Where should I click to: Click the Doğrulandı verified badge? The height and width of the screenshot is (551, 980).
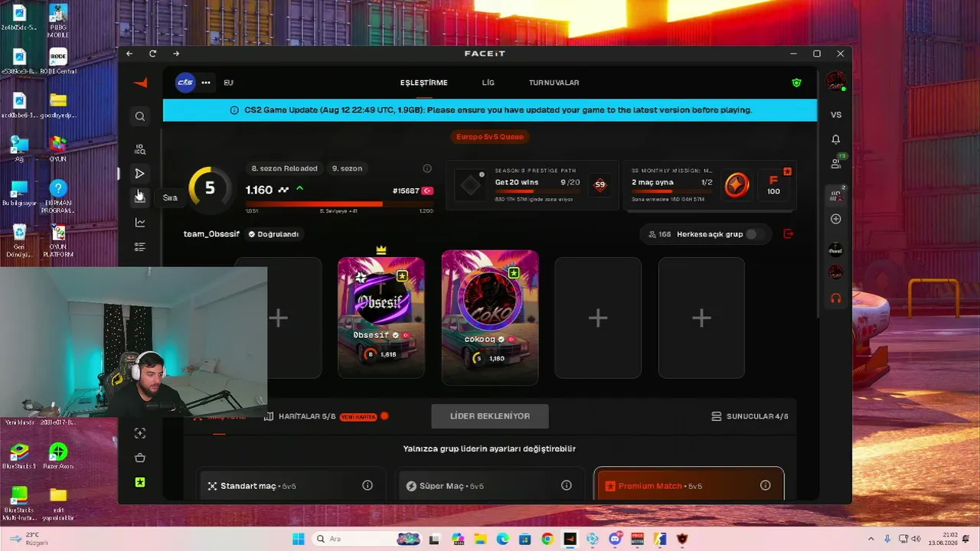(273, 234)
